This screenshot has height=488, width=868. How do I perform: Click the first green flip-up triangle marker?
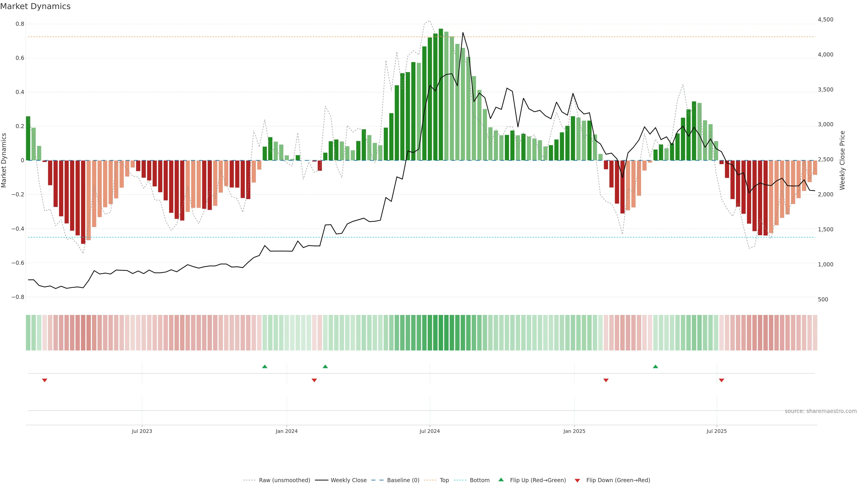(264, 366)
